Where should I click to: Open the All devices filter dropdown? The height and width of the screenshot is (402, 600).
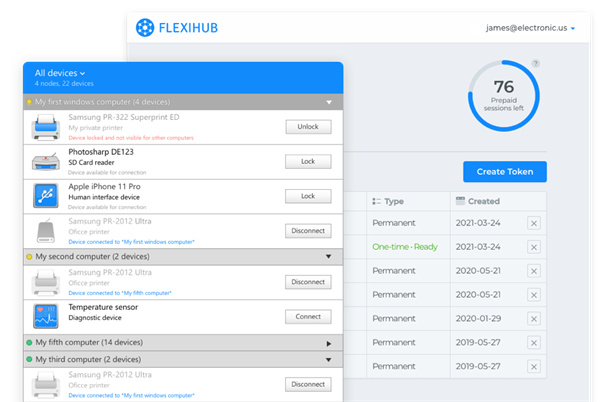coord(60,73)
